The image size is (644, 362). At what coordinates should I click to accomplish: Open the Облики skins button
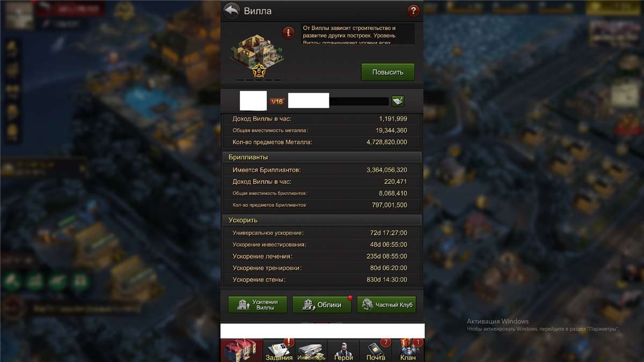point(322,305)
